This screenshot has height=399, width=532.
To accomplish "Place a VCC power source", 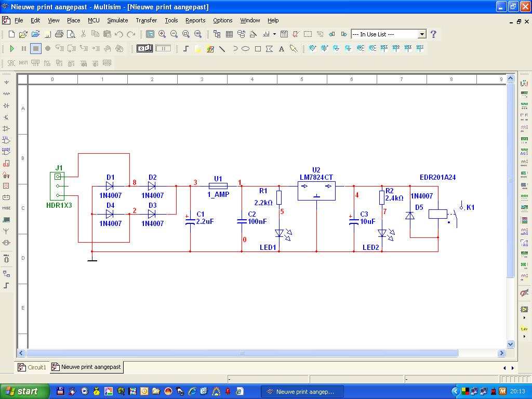I will [384, 48].
